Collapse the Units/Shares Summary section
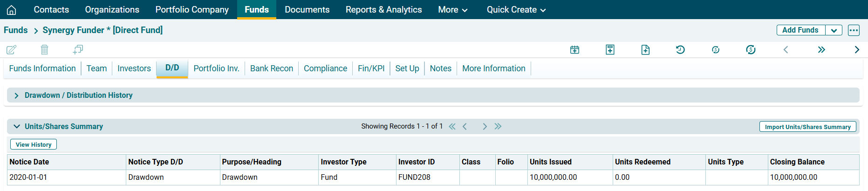868x191 pixels. (17, 126)
